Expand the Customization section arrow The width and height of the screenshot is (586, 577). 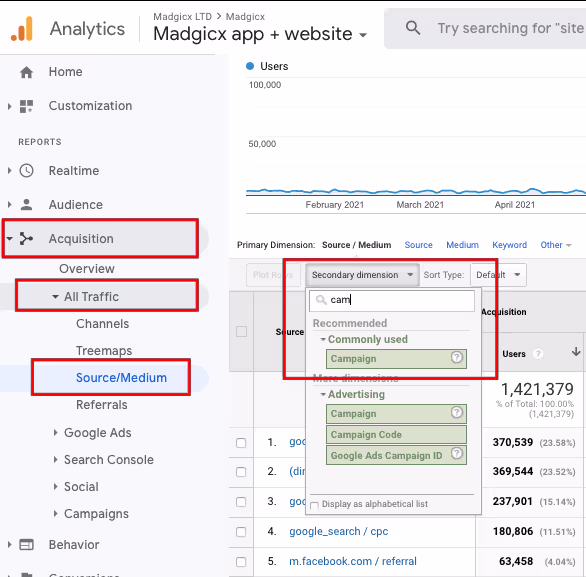click(9, 106)
